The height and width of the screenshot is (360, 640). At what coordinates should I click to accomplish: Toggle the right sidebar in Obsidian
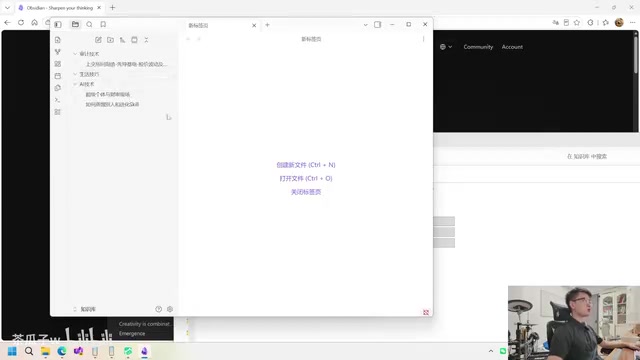(x=378, y=25)
